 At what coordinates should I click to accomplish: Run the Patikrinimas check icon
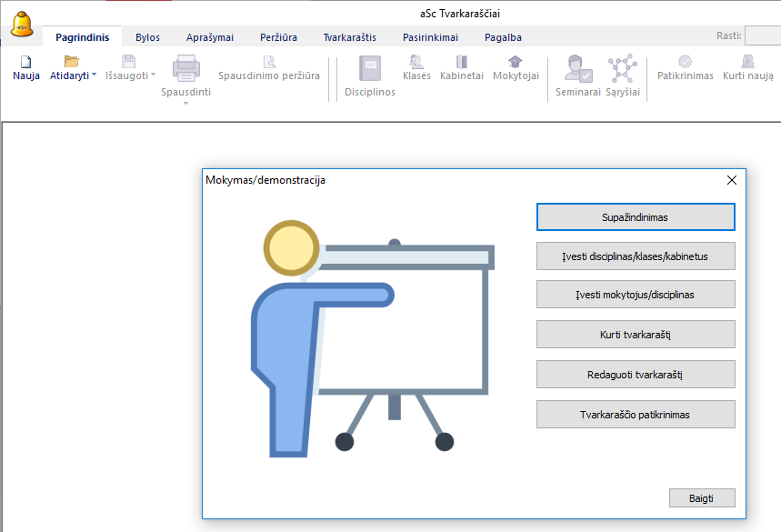pos(685,62)
